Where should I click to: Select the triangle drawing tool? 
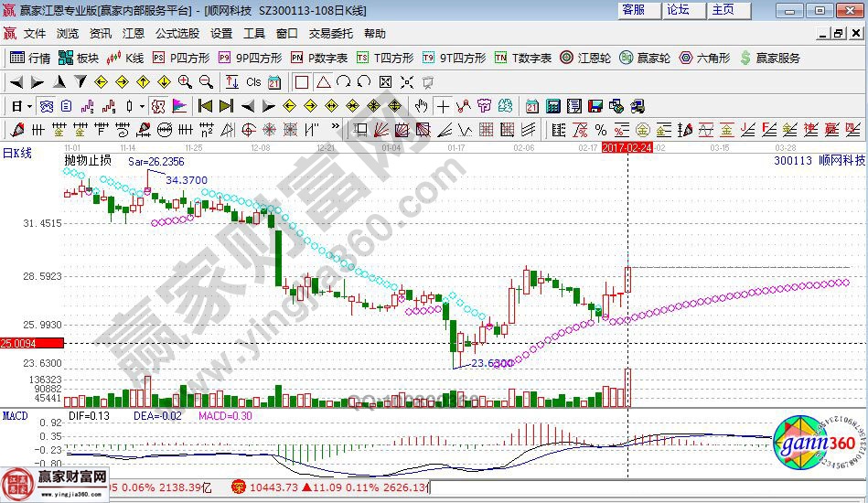322,81
